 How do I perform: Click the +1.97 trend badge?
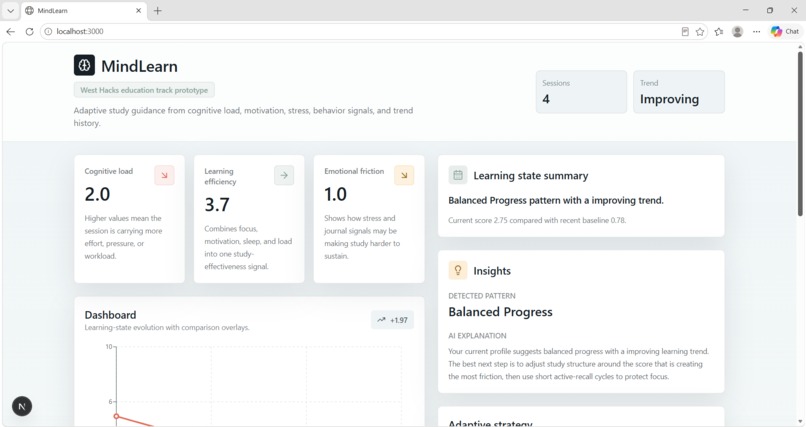point(392,320)
